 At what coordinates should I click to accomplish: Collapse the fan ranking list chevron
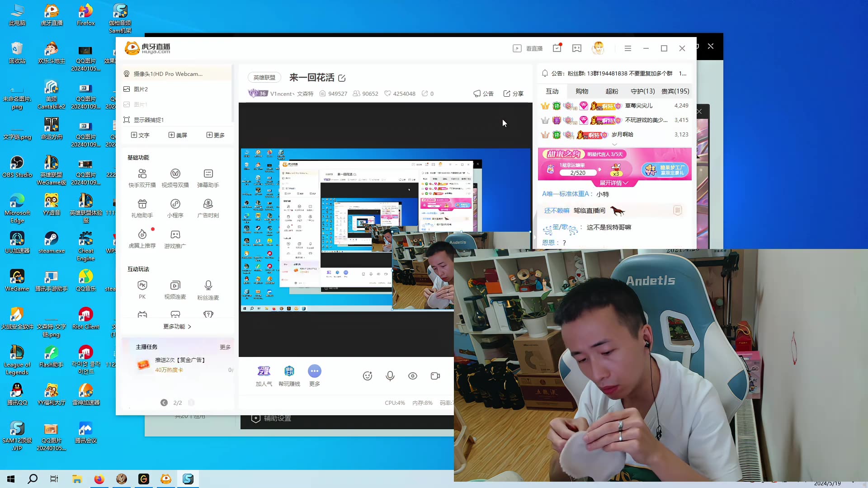click(614, 144)
